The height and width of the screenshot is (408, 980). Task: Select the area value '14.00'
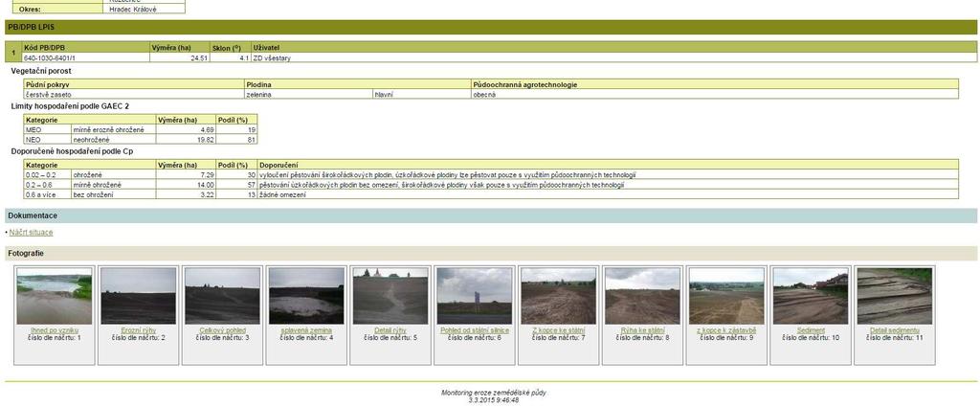186,185
